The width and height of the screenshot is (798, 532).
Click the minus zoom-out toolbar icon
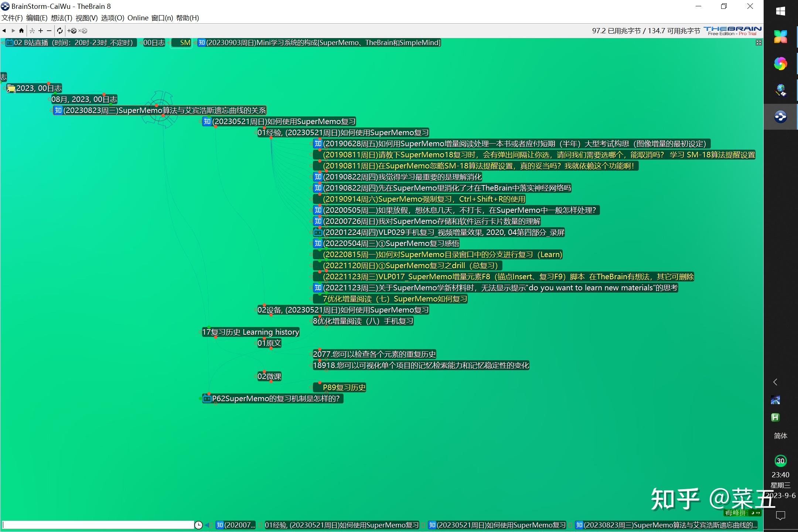coord(49,31)
